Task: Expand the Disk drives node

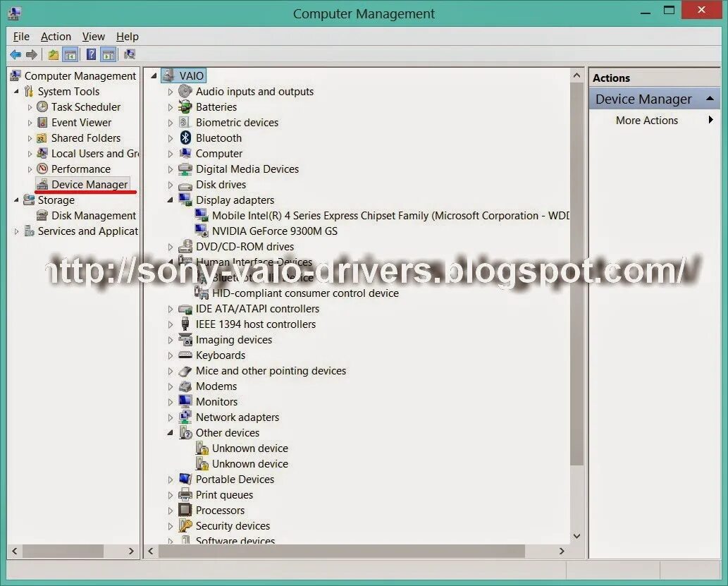Action: 171,185
